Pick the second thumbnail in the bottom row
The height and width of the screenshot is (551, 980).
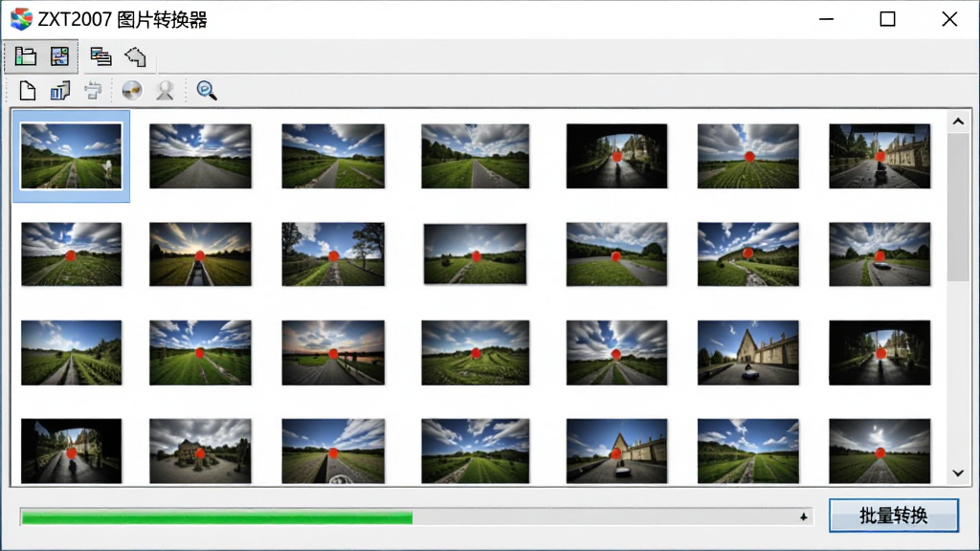pyautogui.click(x=200, y=452)
